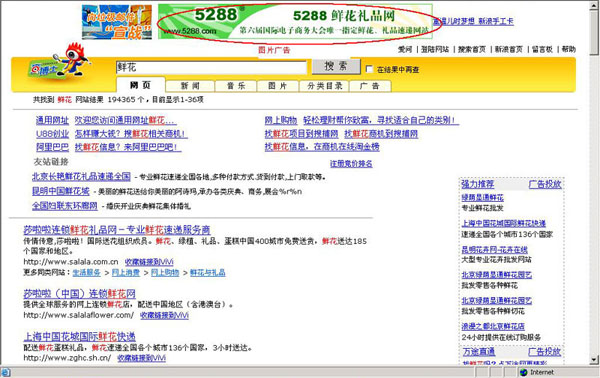Open the U88创业 sponsored link
Image resolution: width=600 pixels, height=378 pixels.
pos(52,134)
